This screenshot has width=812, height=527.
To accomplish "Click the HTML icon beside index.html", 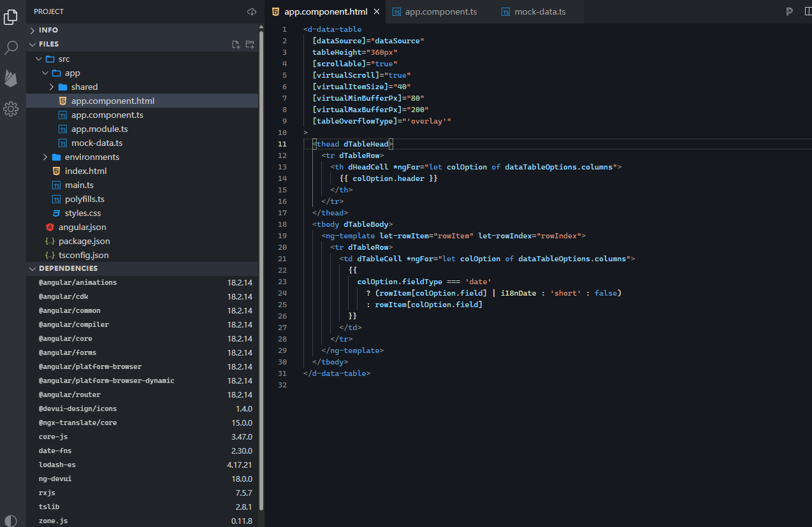I will coord(56,171).
